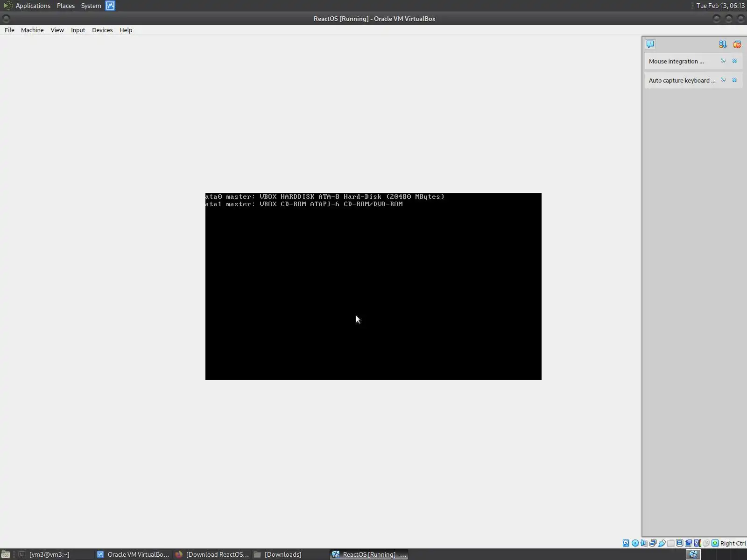Forbid the Mouse integration notification
Viewport: 747px width, 560px height.
point(723,61)
